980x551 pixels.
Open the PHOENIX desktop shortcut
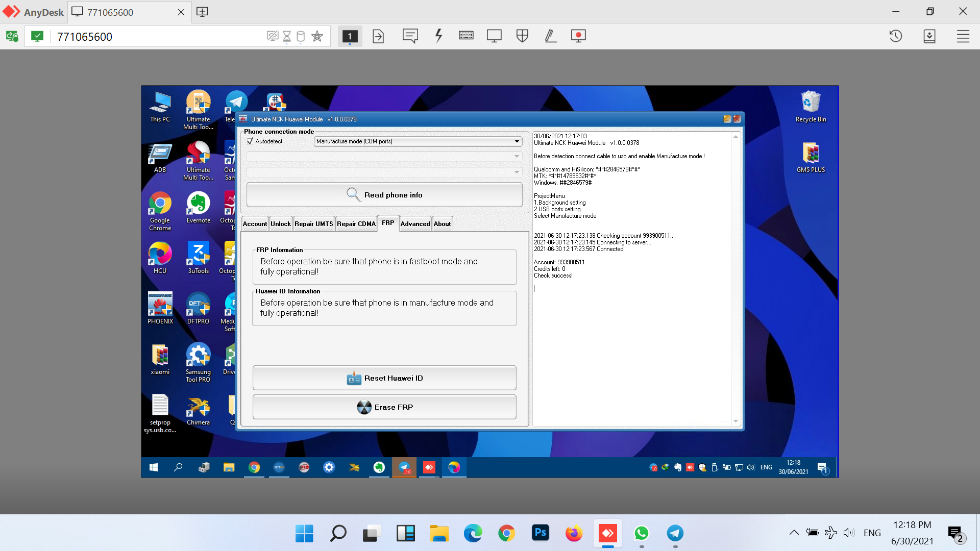pos(160,309)
